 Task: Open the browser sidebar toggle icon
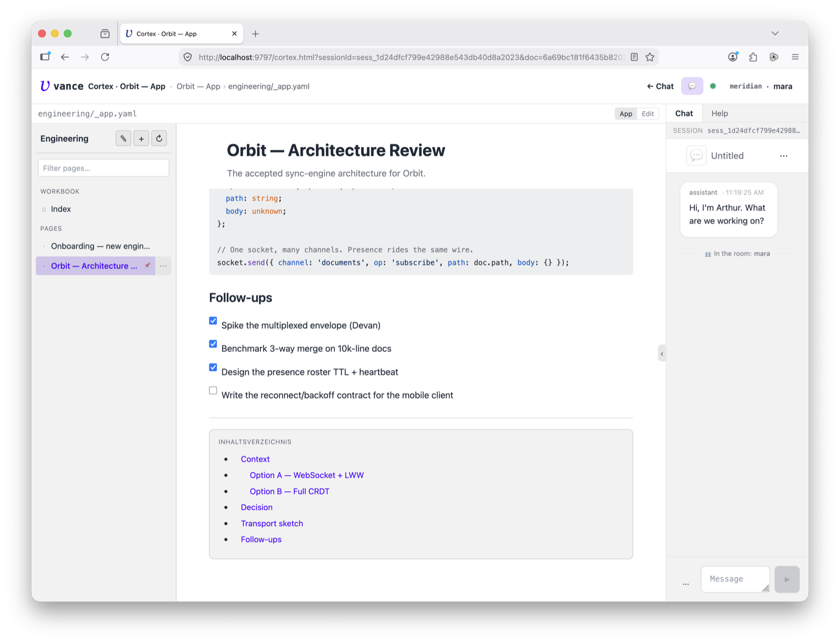(45, 56)
